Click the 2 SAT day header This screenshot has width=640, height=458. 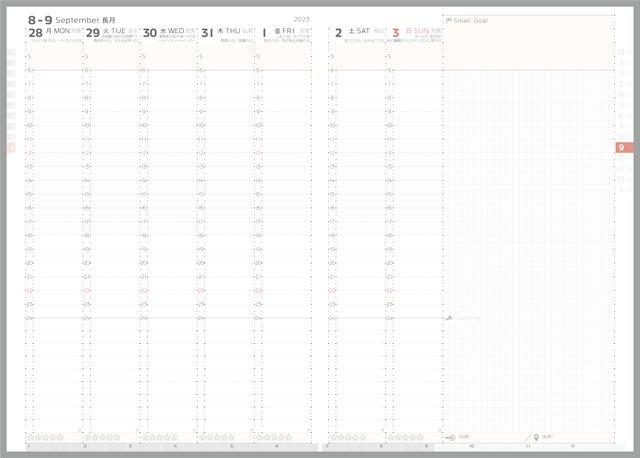click(x=352, y=32)
